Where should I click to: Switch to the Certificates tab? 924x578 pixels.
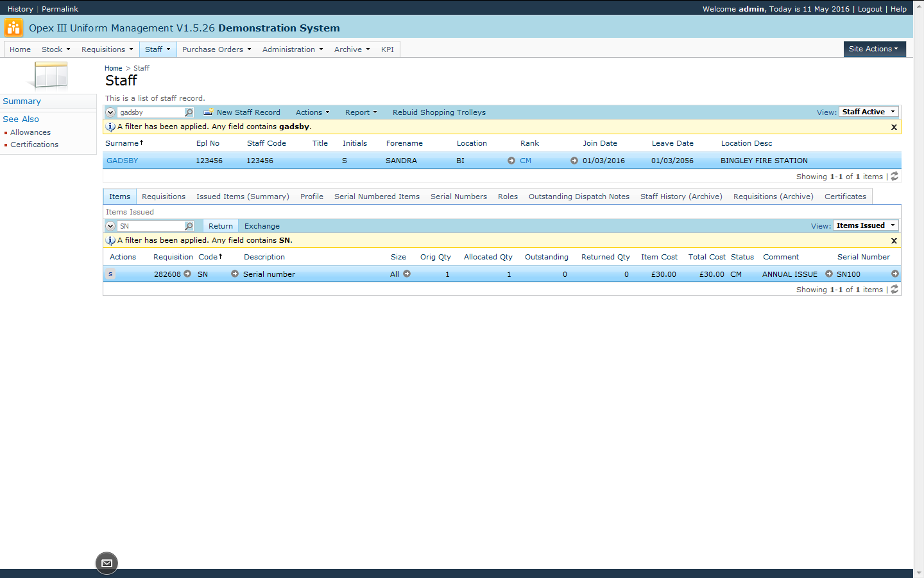pyautogui.click(x=845, y=197)
